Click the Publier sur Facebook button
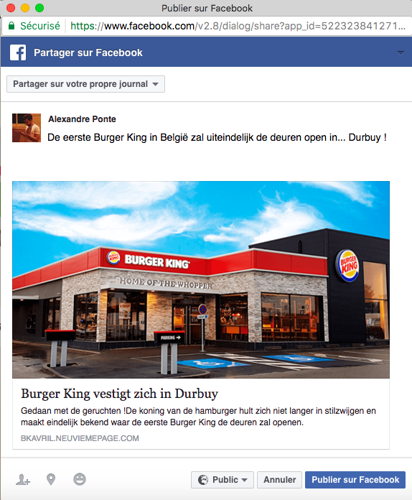 click(355, 480)
